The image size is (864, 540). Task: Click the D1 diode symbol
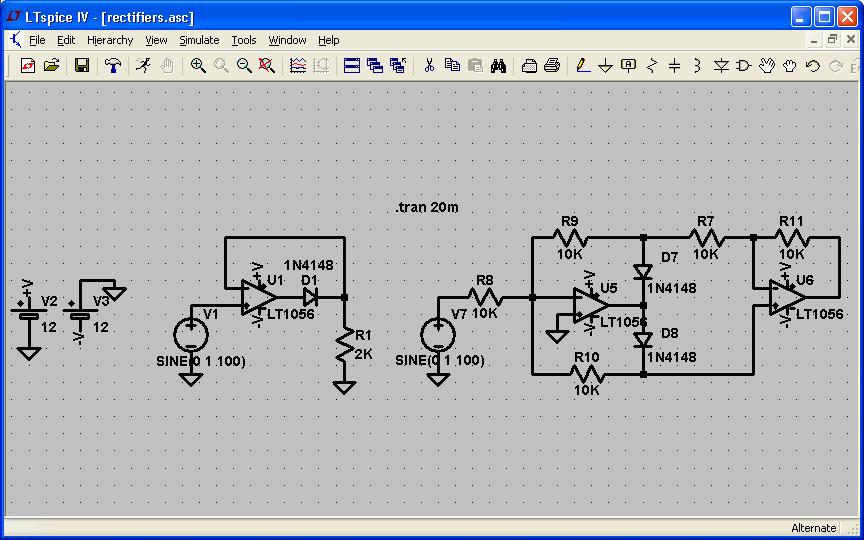coord(310,298)
